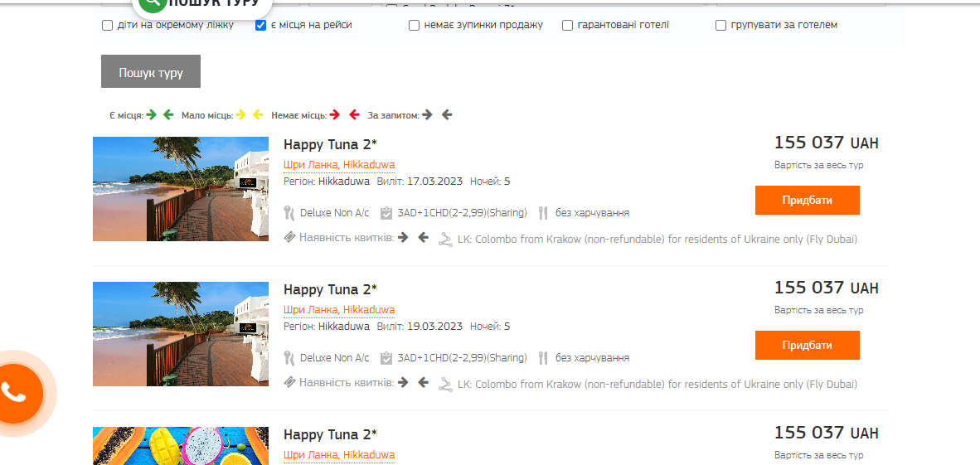
Task: Open hotel title of the tour departing 17.03.2023
Action: (330, 144)
